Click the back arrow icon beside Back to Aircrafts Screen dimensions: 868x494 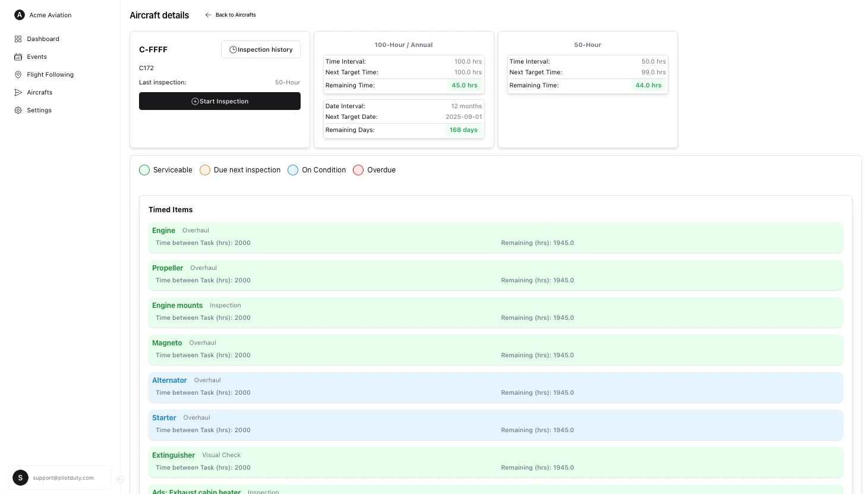pyautogui.click(x=208, y=15)
